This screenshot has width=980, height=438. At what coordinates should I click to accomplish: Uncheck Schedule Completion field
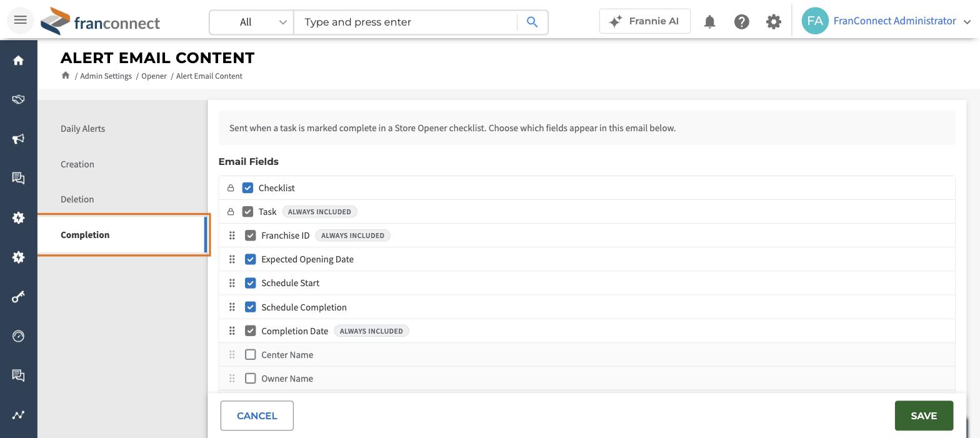coord(250,307)
